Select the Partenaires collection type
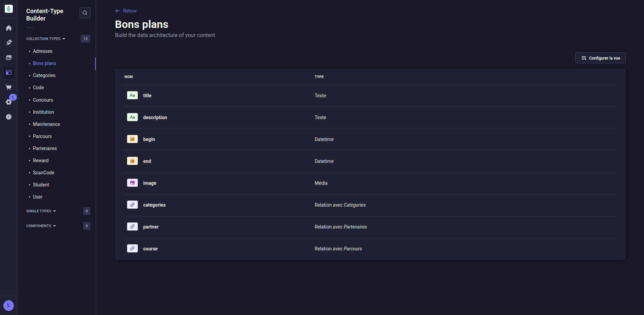 45,148
